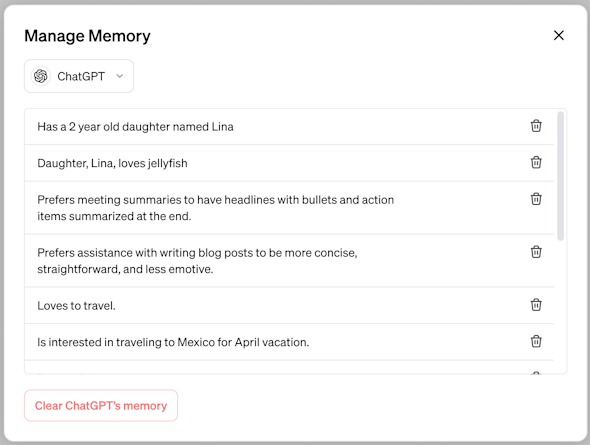Expand the chevron next to ChatGPT
The height and width of the screenshot is (445, 590).
coord(120,76)
